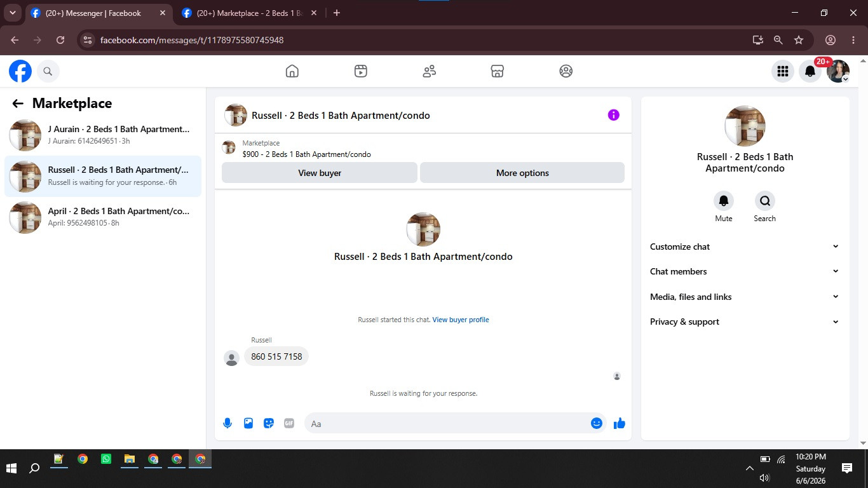Select the Russell conversation in list

click(x=103, y=176)
